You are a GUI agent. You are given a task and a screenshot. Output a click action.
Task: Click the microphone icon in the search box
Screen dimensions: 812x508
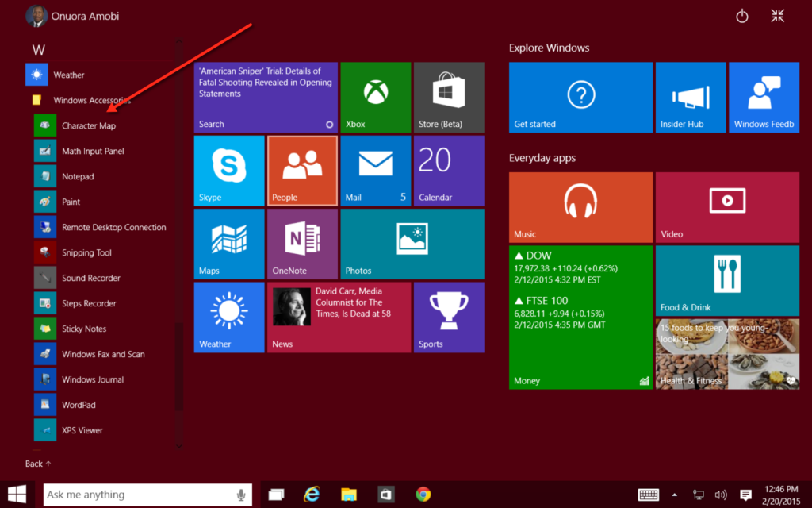(x=242, y=494)
